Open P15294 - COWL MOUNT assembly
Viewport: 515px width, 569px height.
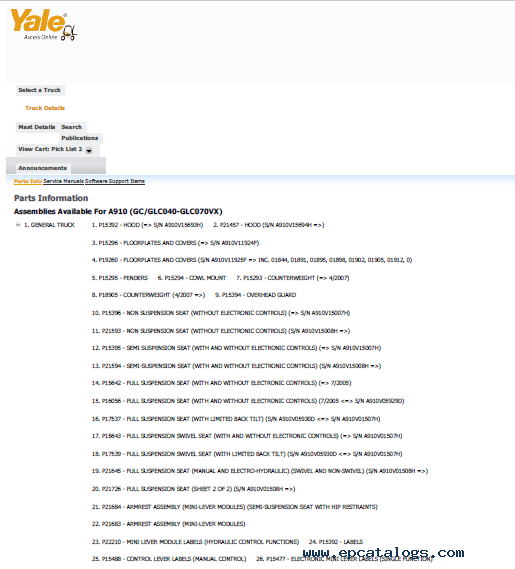[192, 278]
